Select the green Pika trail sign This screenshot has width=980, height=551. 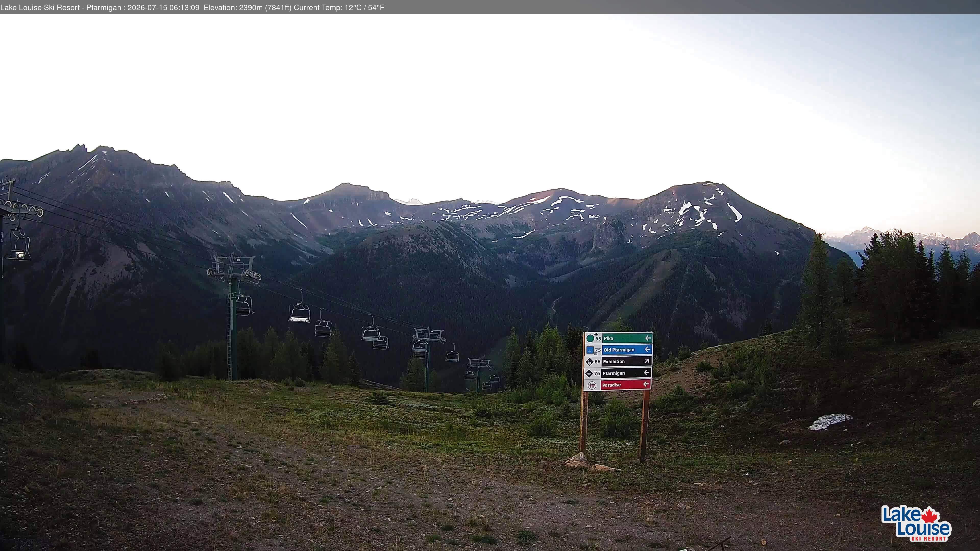click(618, 338)
